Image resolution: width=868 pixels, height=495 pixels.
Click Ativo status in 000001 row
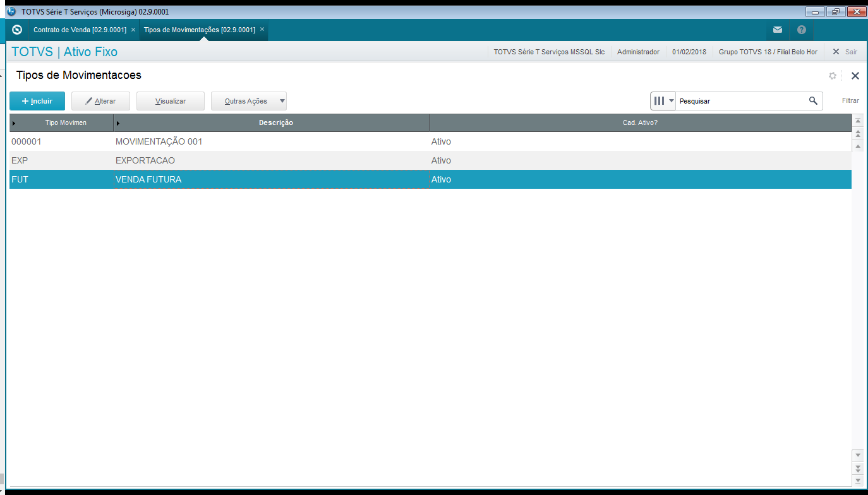[441, 141]
